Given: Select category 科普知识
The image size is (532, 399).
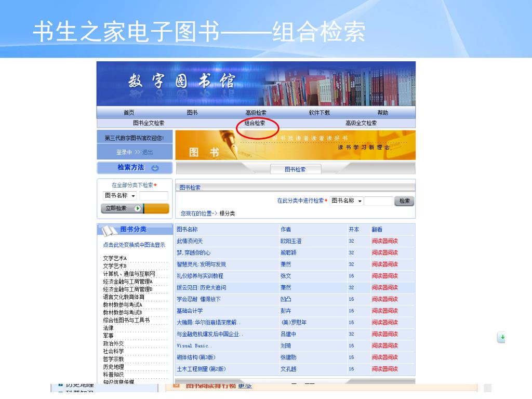Looking at the screenshot, I should click(x=114, y=375).
